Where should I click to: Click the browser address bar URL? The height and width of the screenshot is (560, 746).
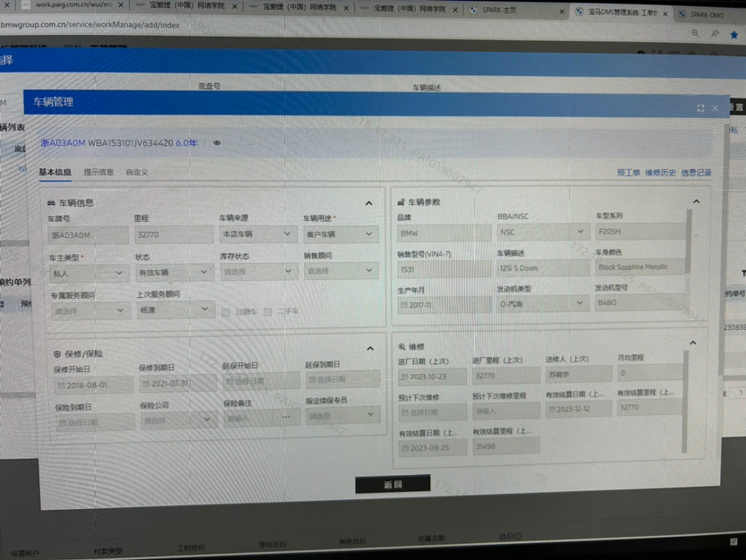tap(90, 25)
